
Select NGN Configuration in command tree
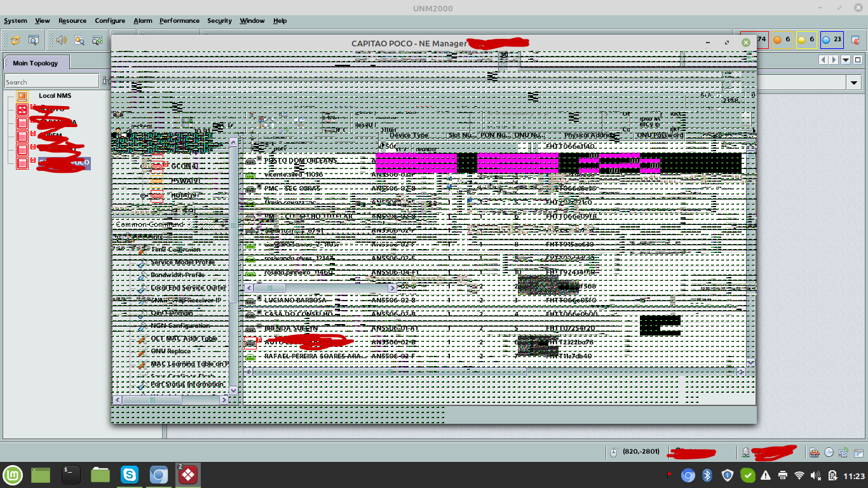(180, 326)
